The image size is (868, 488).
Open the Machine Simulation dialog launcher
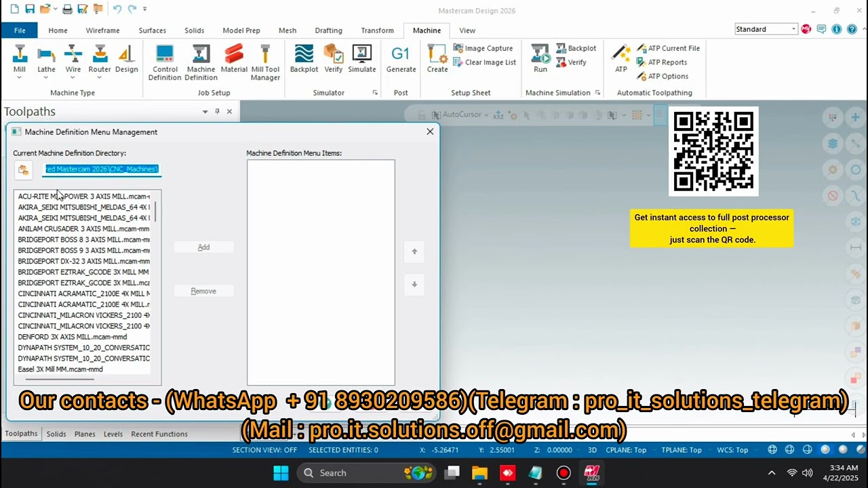tap(597, 93)
